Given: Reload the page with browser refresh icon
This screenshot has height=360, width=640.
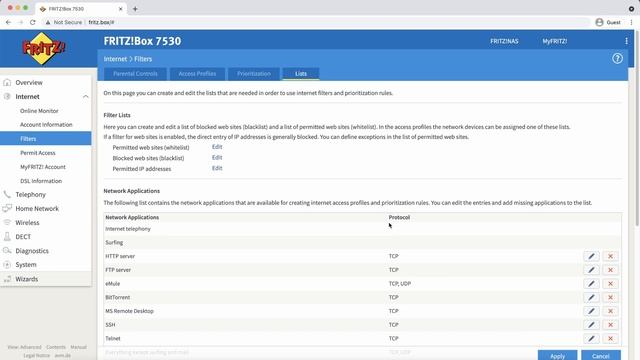Looking at the screenshot, I should (x=33, y=22).
